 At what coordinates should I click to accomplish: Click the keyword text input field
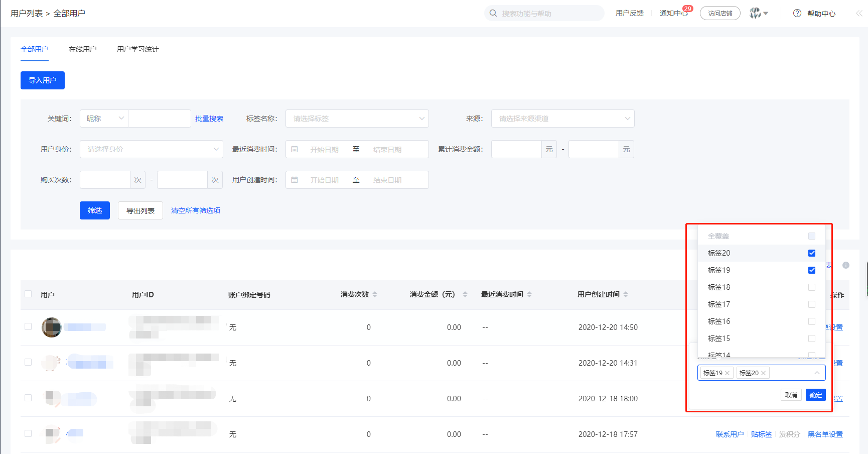coord(160,119)
